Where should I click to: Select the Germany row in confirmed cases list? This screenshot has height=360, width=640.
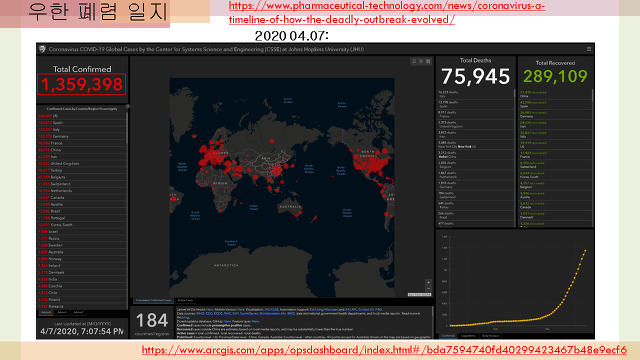pos(82,136)
